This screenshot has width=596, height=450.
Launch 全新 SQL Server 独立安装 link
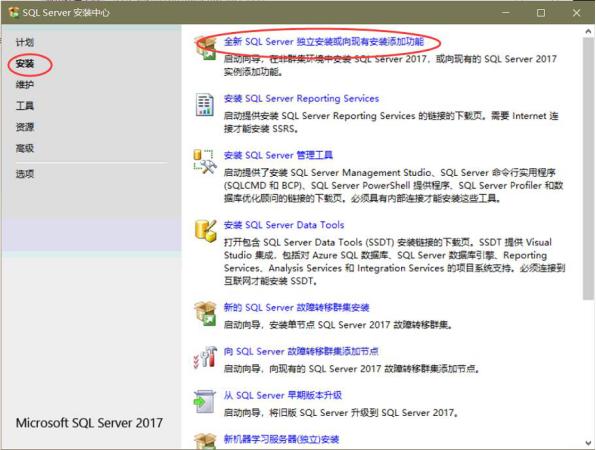pos(323,41)
